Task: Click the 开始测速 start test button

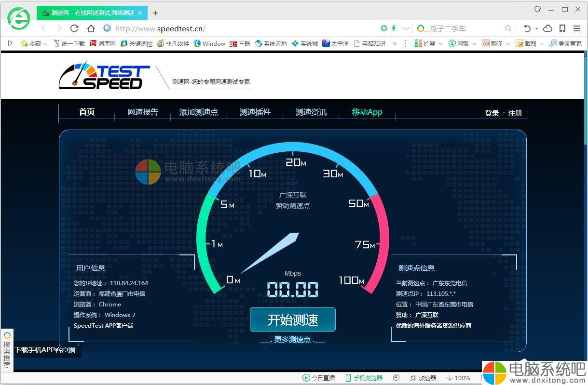Action: (293, 319)
